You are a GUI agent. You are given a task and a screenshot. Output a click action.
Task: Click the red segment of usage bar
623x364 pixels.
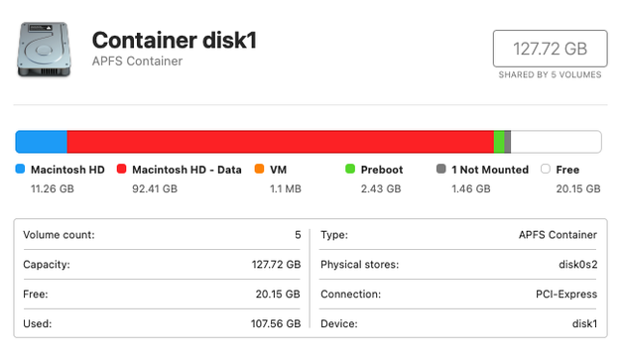click(281, 142)
